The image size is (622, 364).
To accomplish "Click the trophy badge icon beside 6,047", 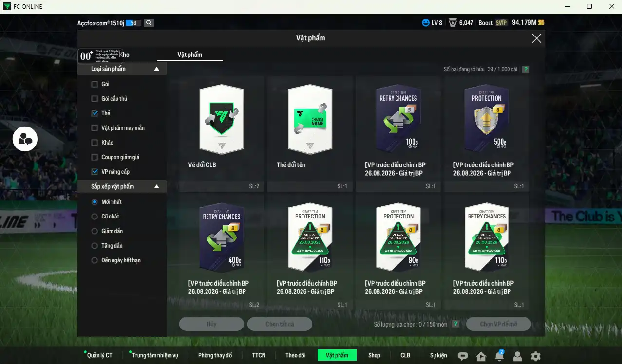I will 452,23.
